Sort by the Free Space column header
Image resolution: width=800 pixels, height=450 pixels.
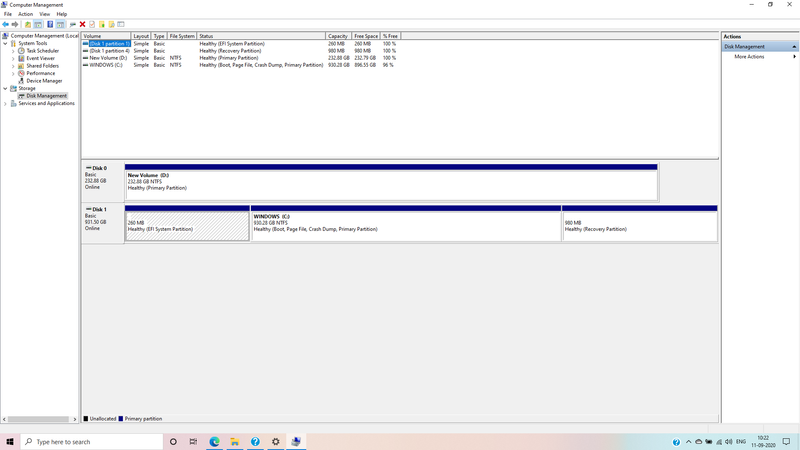point(366,36)
